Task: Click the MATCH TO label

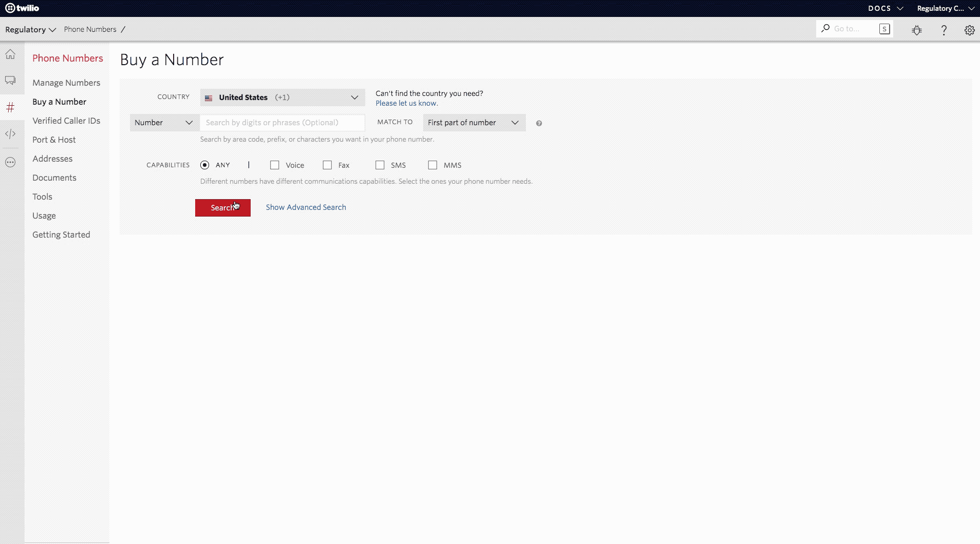Action: (x=395, y=122)
